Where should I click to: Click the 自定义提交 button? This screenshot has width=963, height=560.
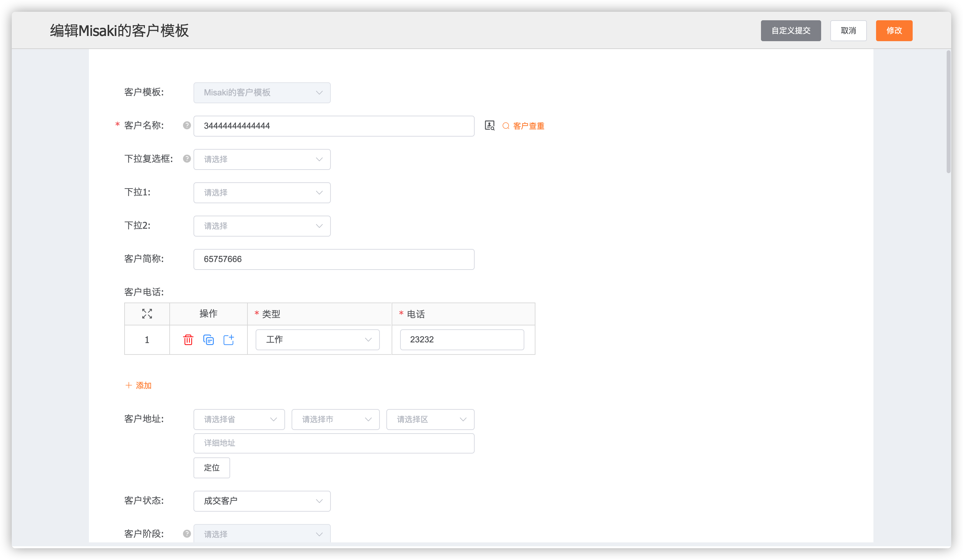click(x=790, y=31)
